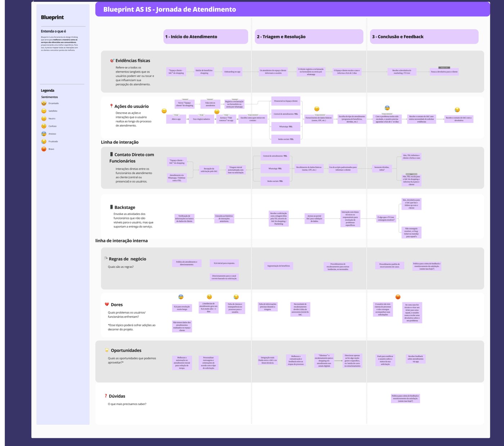Viewport: 504px width, 446px height.
Task: Select the 'Balcão de benefícios shopping' sticky note
Action: tap(204, 72)
